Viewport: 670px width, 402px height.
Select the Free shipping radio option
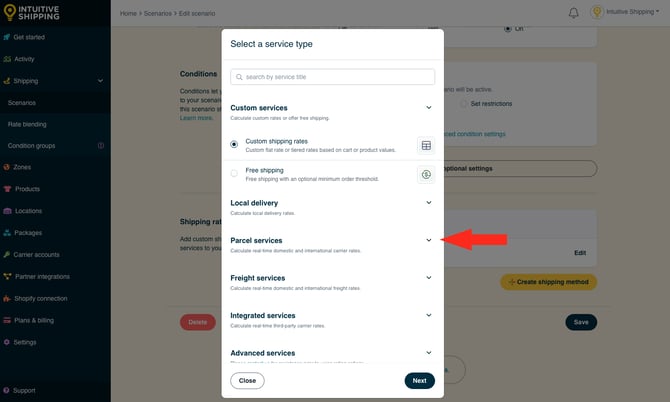[234, 173]
